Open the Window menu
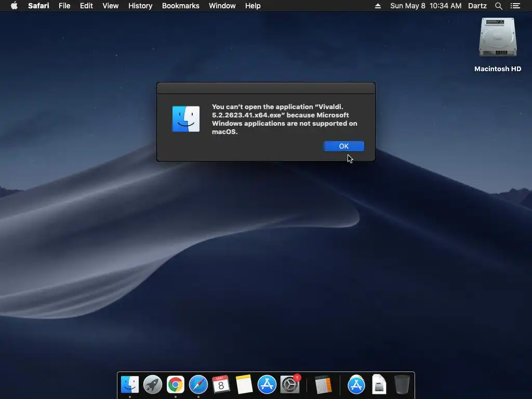Screen dimensions: 532x399 [x=222, y=6]
